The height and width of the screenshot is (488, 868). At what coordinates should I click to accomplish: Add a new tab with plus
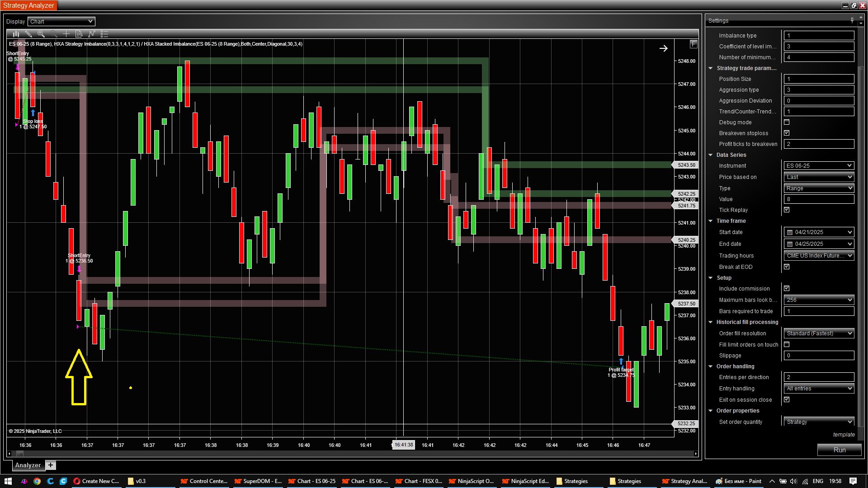pos(51,465)
